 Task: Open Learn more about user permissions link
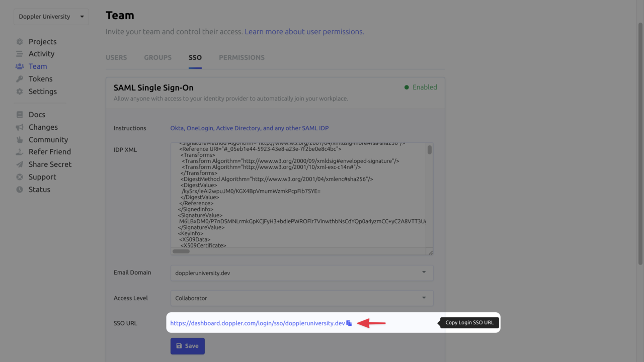pos(304,32)
